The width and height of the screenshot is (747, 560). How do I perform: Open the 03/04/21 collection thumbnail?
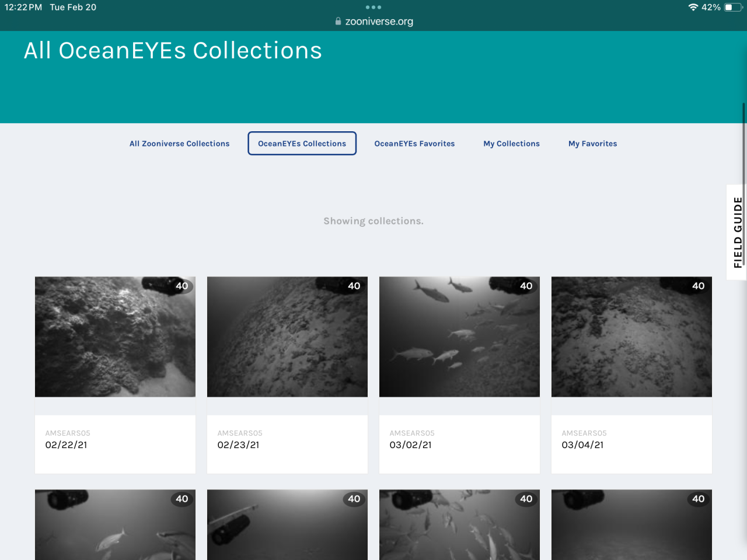point(631,337)
